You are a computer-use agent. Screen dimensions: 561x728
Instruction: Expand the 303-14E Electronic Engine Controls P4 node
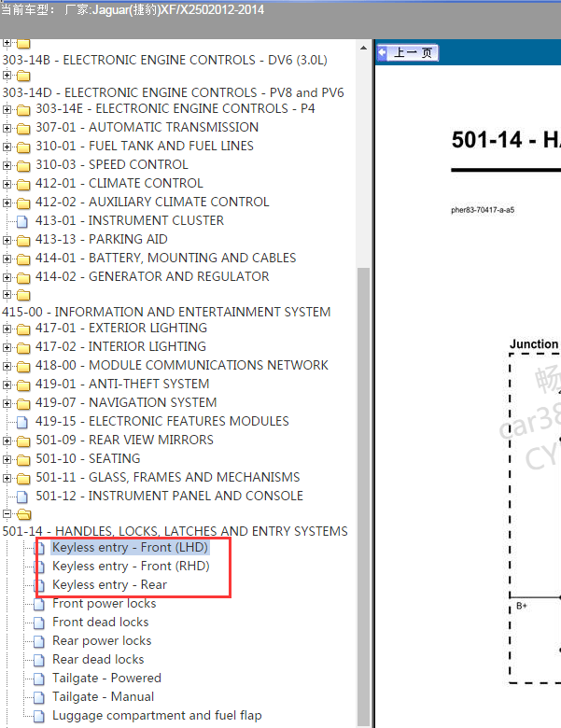(7, 109)
